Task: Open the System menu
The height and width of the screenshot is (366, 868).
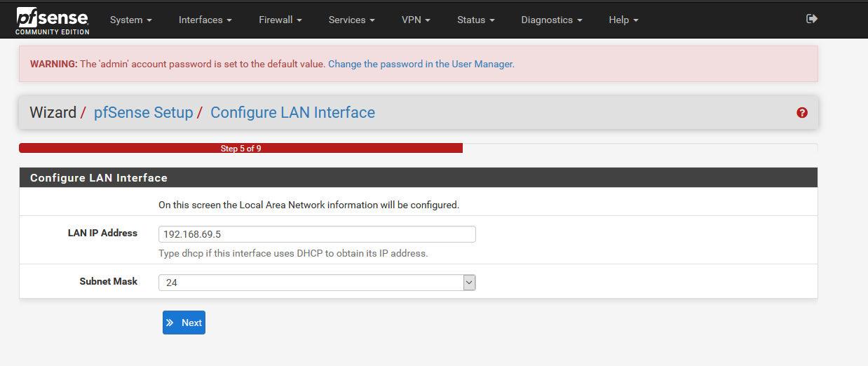Action: tap(131, 20)
